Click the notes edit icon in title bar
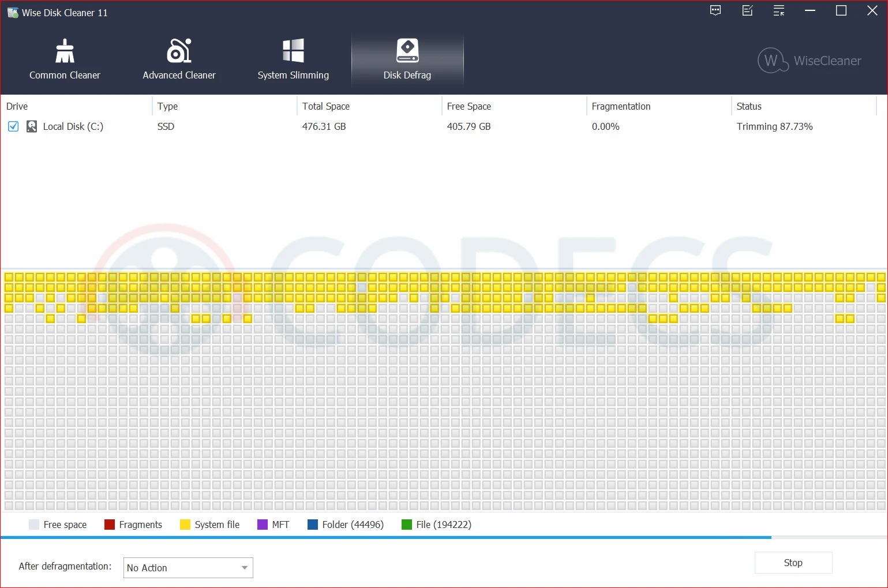Screen dimensions: 888x588 click(747, 11)
